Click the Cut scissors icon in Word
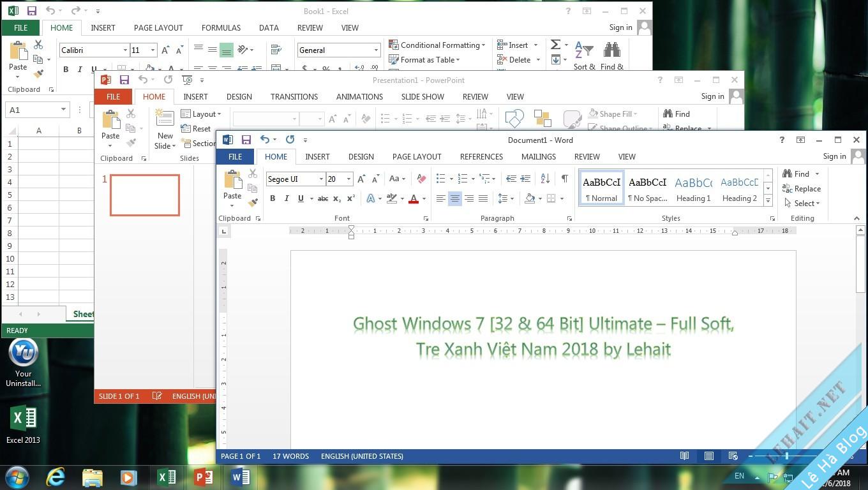 253,174
